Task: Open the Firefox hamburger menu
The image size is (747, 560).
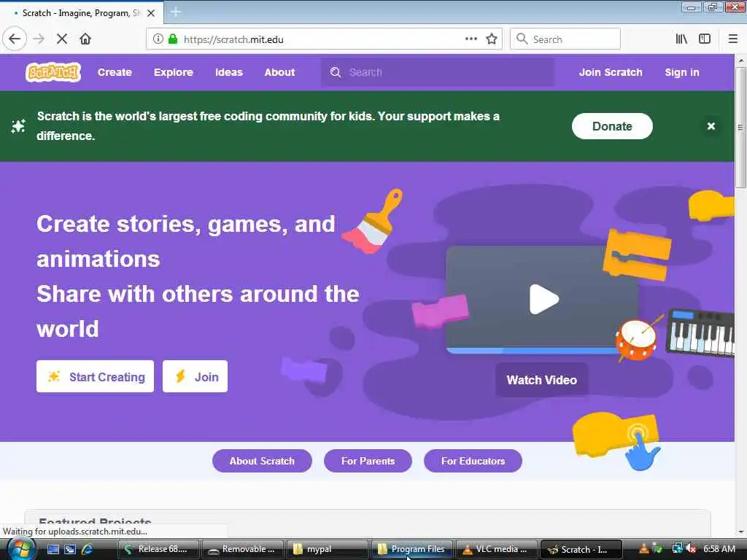Action: coord(733,39)
